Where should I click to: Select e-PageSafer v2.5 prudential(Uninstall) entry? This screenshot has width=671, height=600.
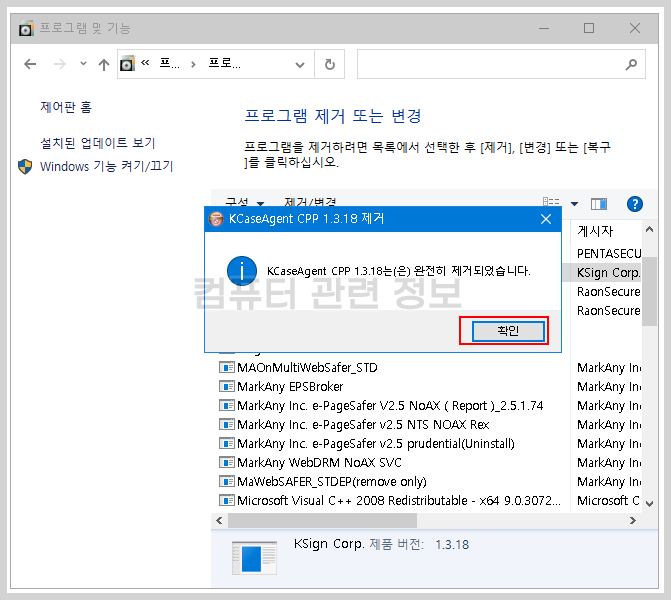pyautogui.click(x=376, y=444)
